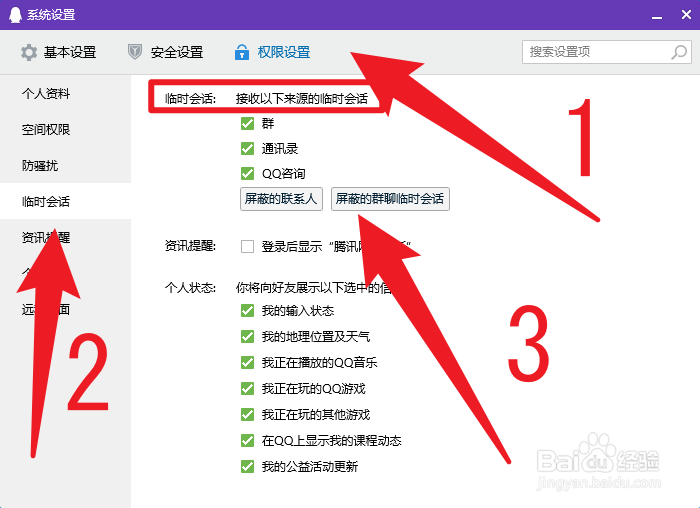Image resolution: width=700 pixels, height=508 pixels.
Task: Close the 系统设置 window
Action: click(x=687, y=15)
